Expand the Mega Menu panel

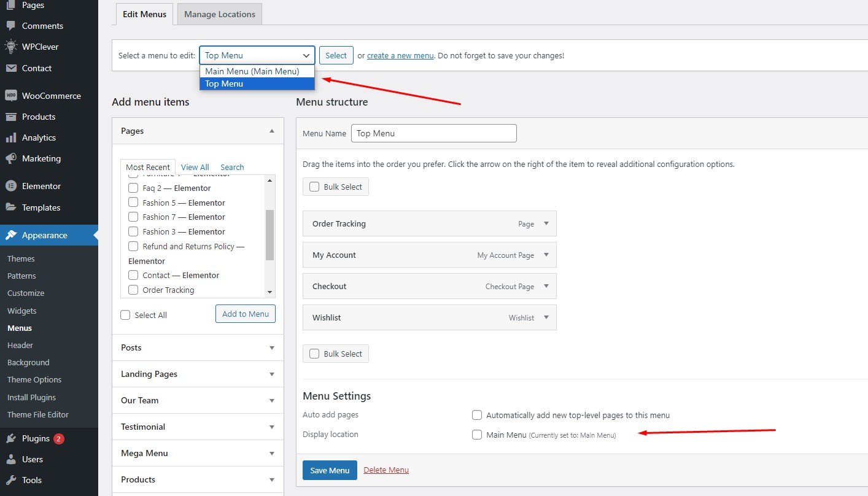[x=272, y=453]
